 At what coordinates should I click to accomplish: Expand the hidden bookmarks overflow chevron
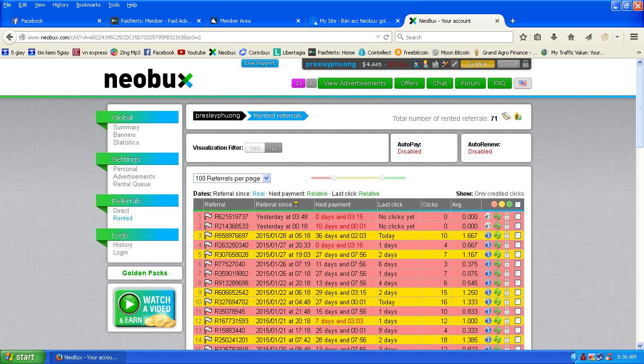[x=638, y=53]
